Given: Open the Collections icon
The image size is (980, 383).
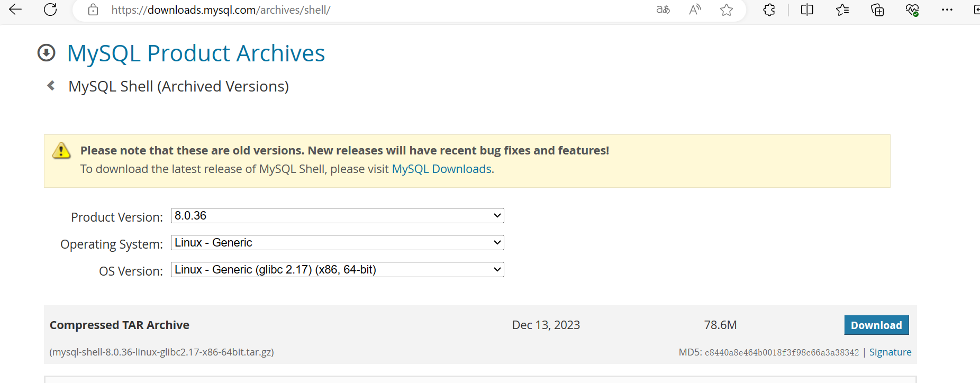Looking at the screenshot, I should (x=877, y=10).
